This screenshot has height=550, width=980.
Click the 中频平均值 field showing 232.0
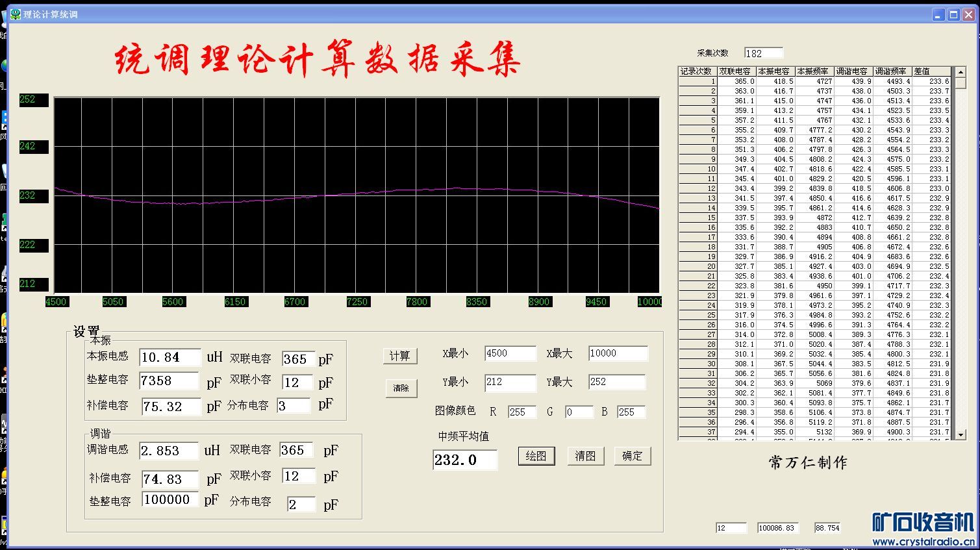click(x=465, y=460)
